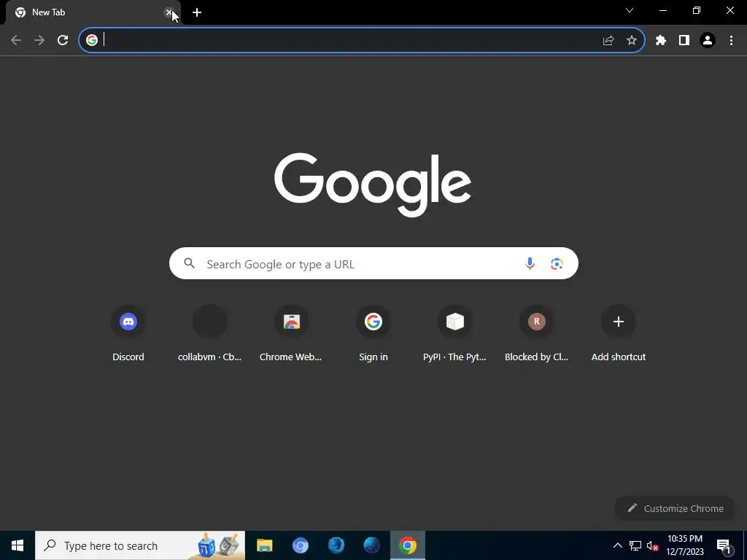Open a new tab with the plus button
The height and width of the screenshot is (560, 747).
[197, 12]
